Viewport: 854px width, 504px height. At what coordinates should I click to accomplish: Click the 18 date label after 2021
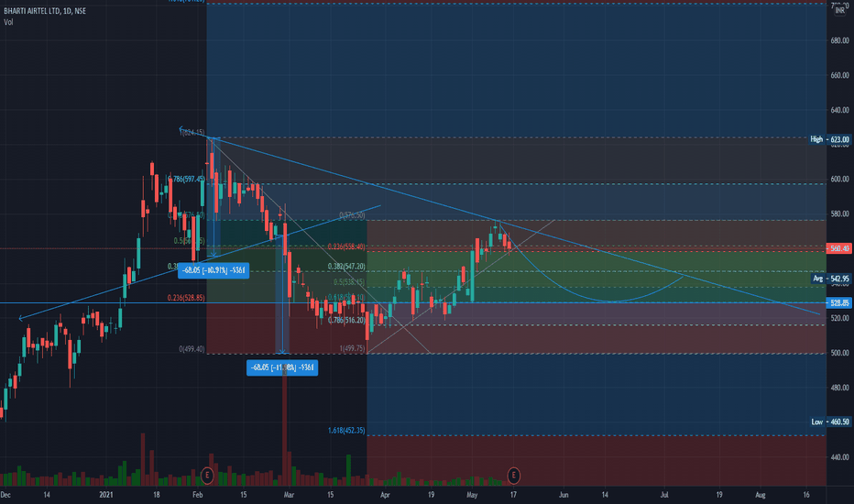(157, 495)
